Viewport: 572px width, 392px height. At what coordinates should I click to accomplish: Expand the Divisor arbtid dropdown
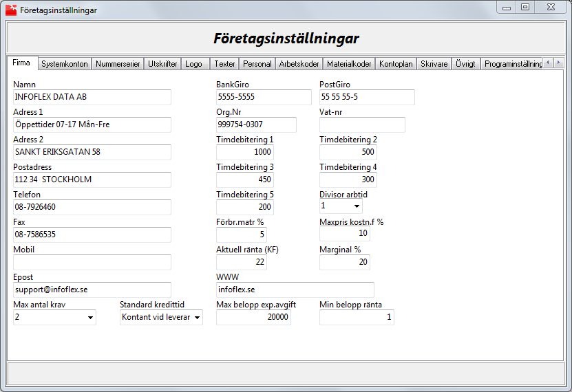(357, 206)
